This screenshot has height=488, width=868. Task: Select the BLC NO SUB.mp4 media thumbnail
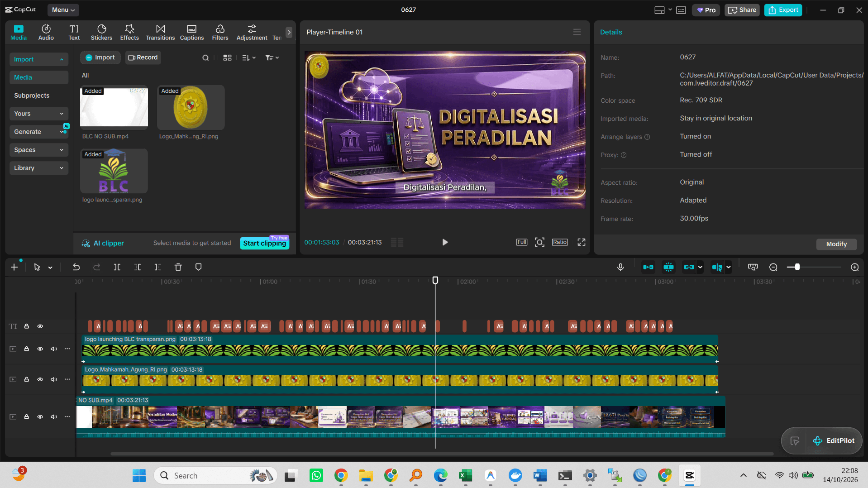114,107
